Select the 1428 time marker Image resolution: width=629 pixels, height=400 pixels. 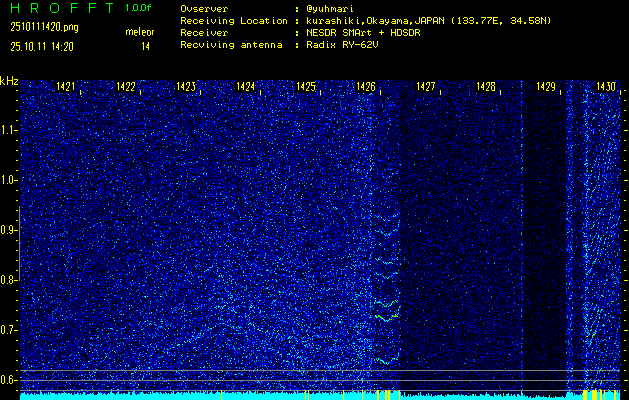[486, 88]
